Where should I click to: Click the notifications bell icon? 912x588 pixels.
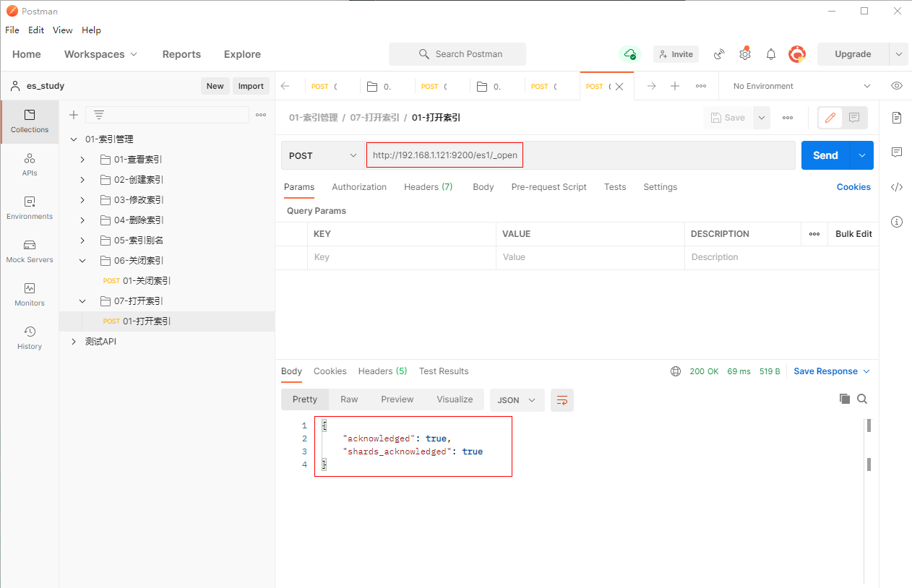[x=771, y=54]
